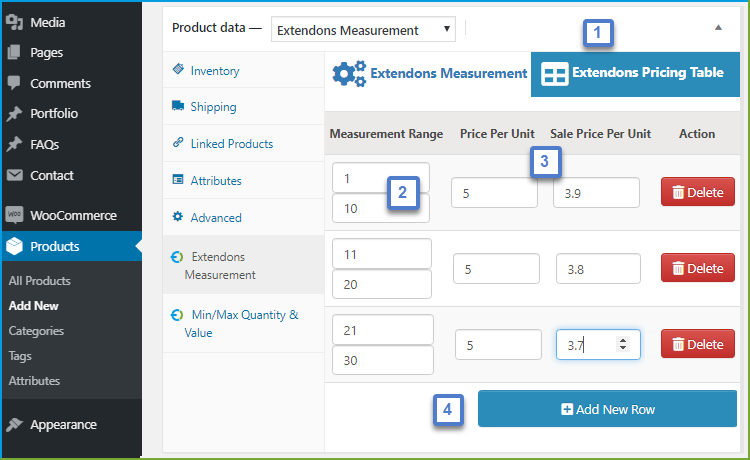Click the stepper on 3.7 sale price

623,344
